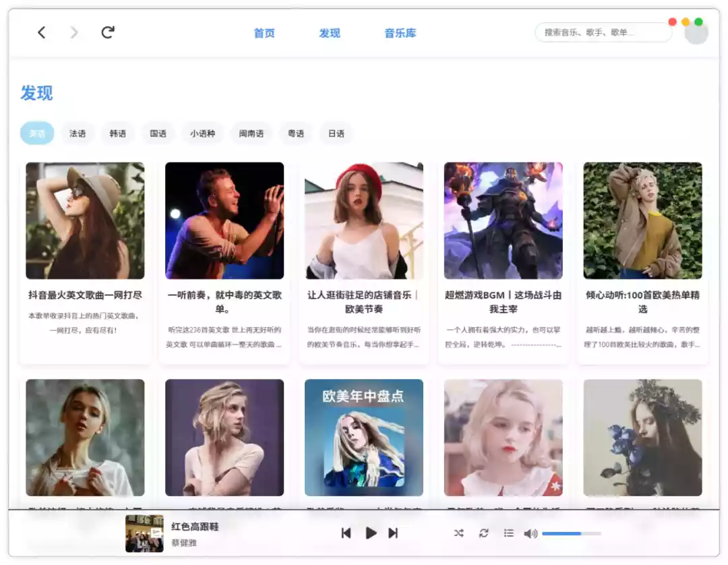
Task: Click the page refresh icon
Action: point(107,32)
